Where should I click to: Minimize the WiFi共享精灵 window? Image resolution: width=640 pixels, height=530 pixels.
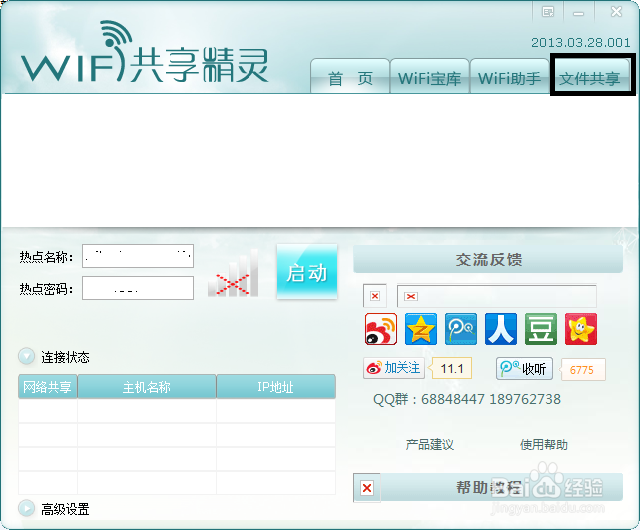[578, 13]
